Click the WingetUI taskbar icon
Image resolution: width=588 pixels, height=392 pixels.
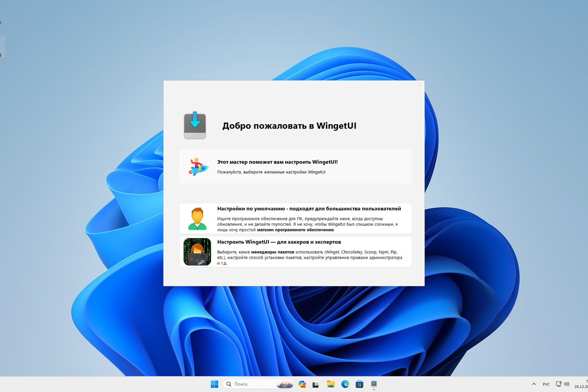pos(374,384)
